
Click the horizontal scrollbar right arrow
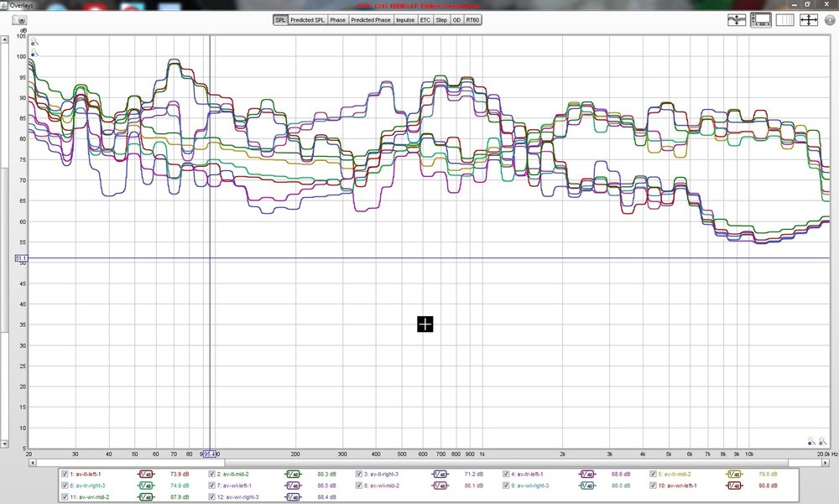[826, 462]
